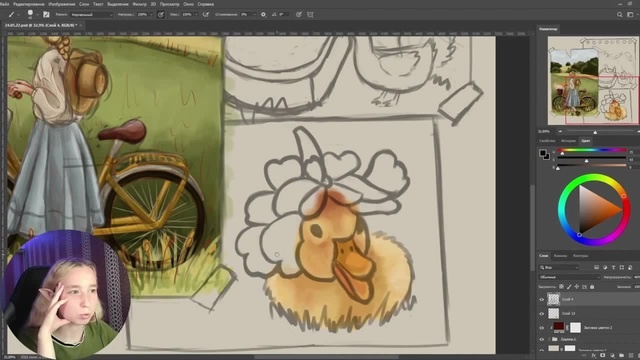
Task: Click inside the color wheel triangle
Action: tap(595, 209)
